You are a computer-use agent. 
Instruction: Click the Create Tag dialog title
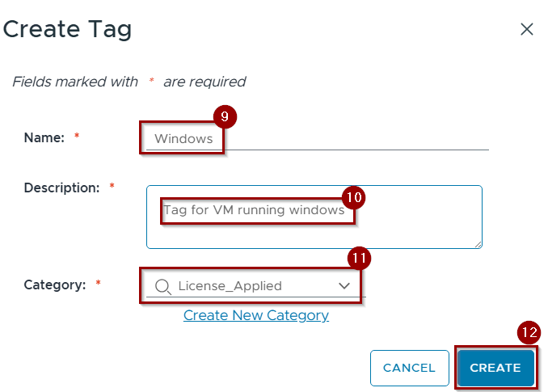click(x=67, y=31)
